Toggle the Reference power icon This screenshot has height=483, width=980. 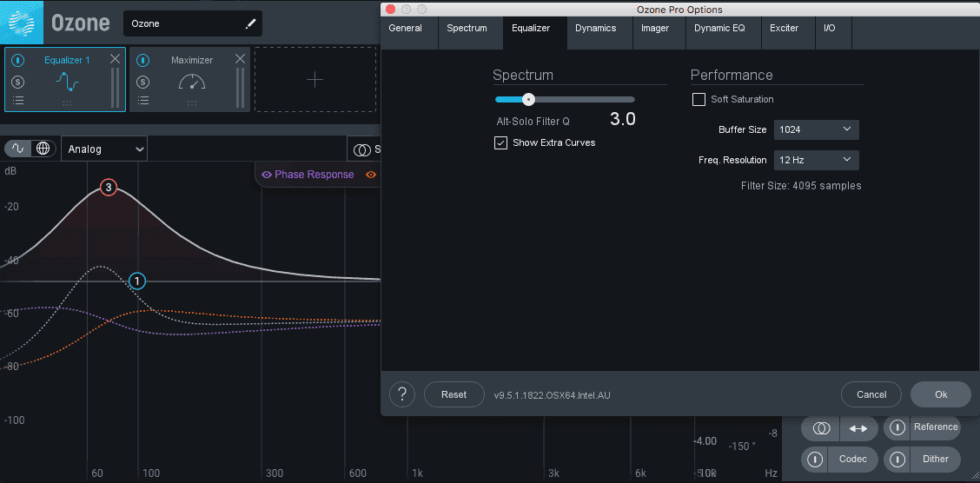[897, 427]
